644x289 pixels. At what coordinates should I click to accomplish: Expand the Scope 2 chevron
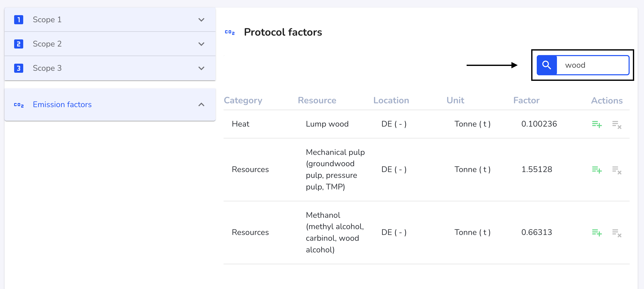click(201, 44)
